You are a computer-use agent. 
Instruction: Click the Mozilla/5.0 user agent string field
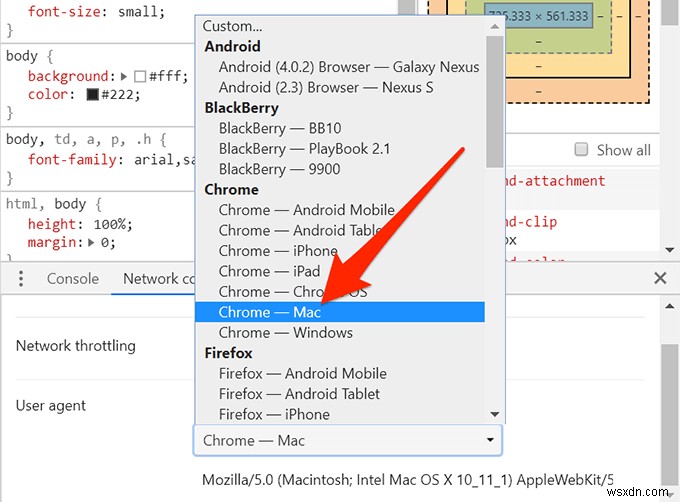pos(408,479)
